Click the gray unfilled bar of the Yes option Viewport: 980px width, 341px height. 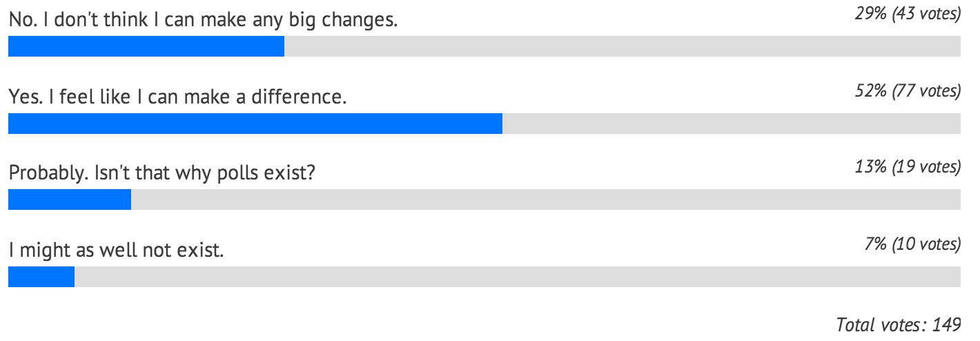click(x=732, y=124)
